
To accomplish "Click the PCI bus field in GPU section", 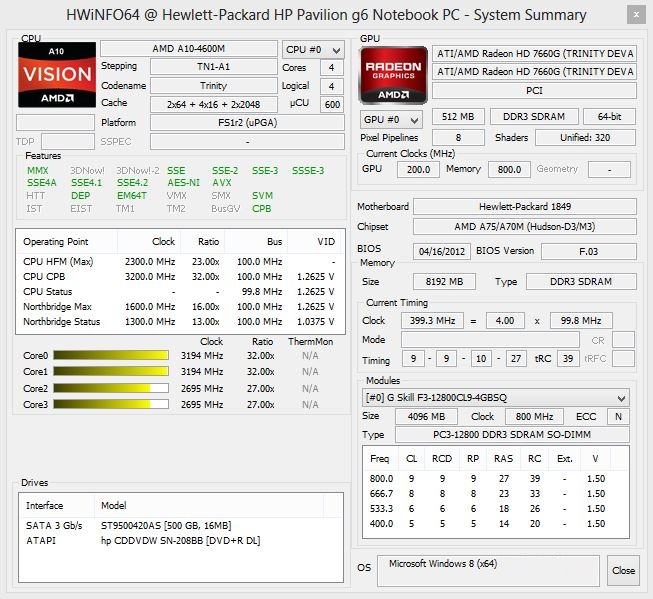I will pos(534,90).
